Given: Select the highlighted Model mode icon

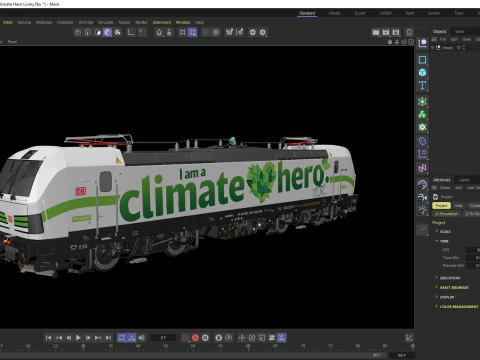Looking at the screenshot, I should (x=107, y=32).
